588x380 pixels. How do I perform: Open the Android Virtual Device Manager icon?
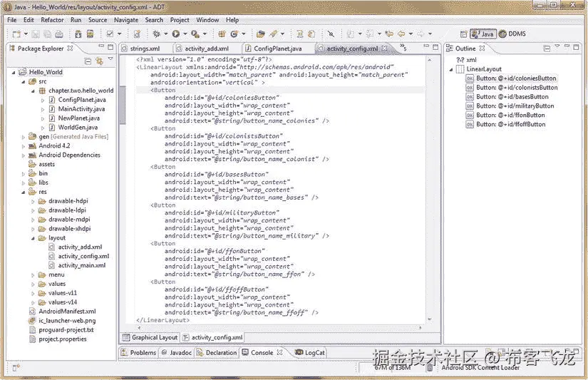(x=90, y=34)
